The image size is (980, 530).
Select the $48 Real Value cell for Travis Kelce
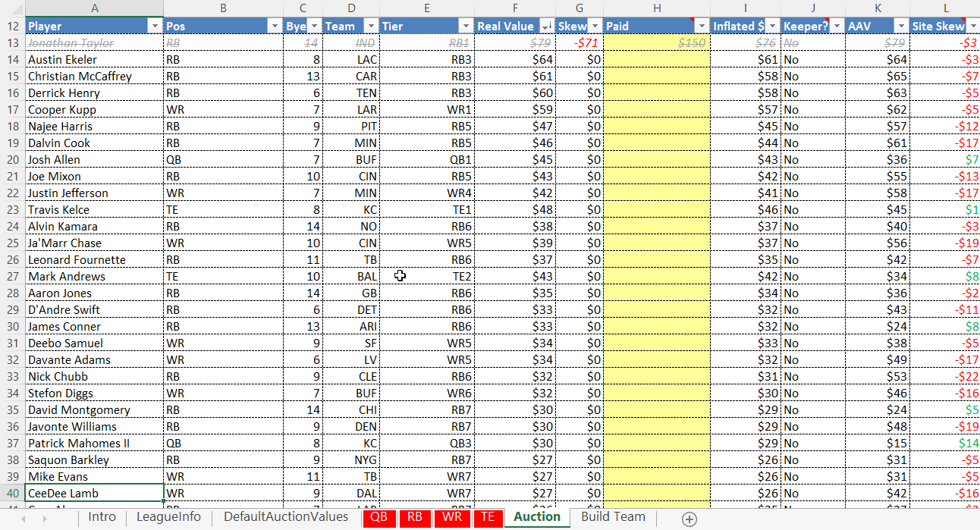pyautogui.click(x=515, y=209)
